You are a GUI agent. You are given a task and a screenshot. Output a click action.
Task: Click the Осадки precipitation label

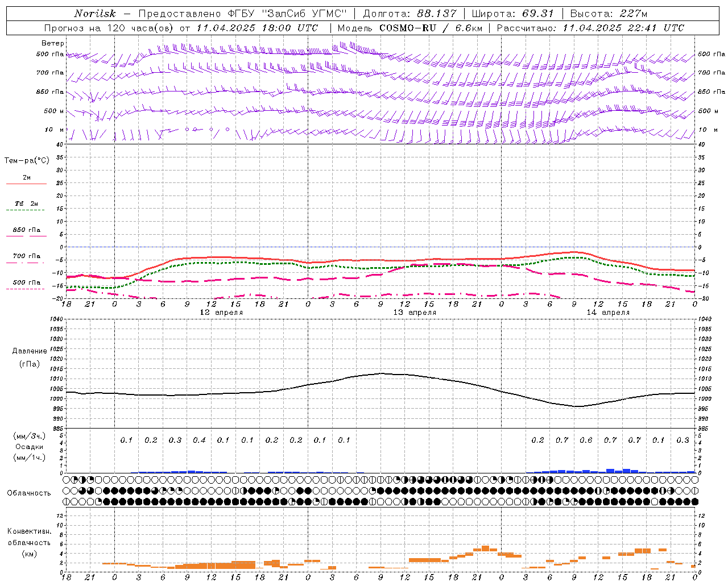30,447
